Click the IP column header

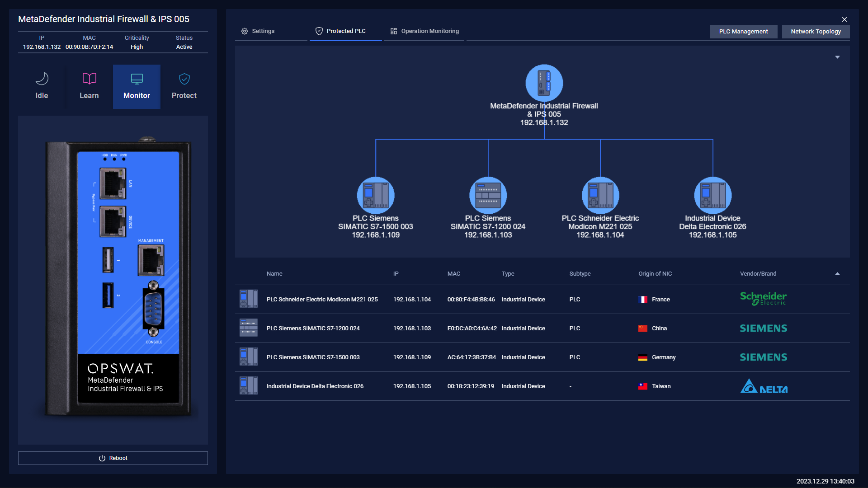click(x=396, y=274)
